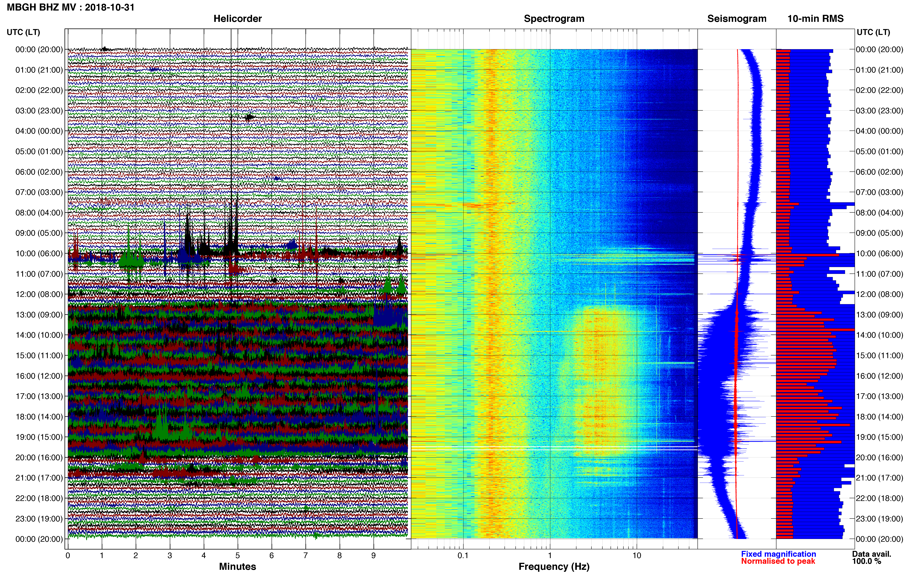Click the UTC (LT) label beside the Helicorder
The width and height of the screenshot is (924, 578).
coord(23,32)
